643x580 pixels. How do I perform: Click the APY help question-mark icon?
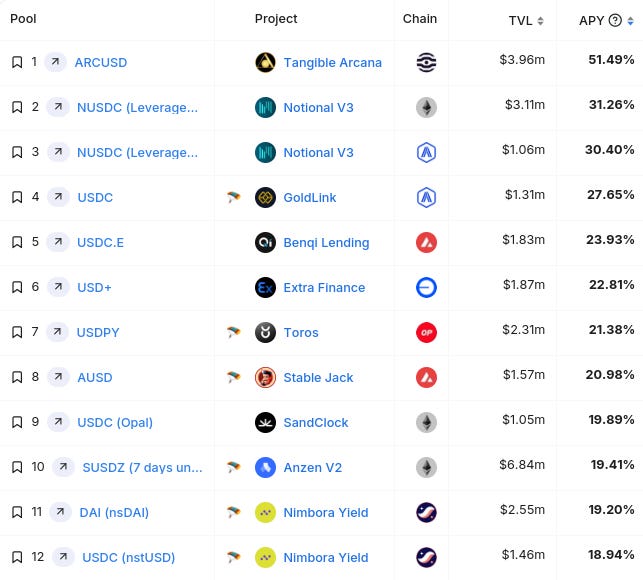(615, 20)
